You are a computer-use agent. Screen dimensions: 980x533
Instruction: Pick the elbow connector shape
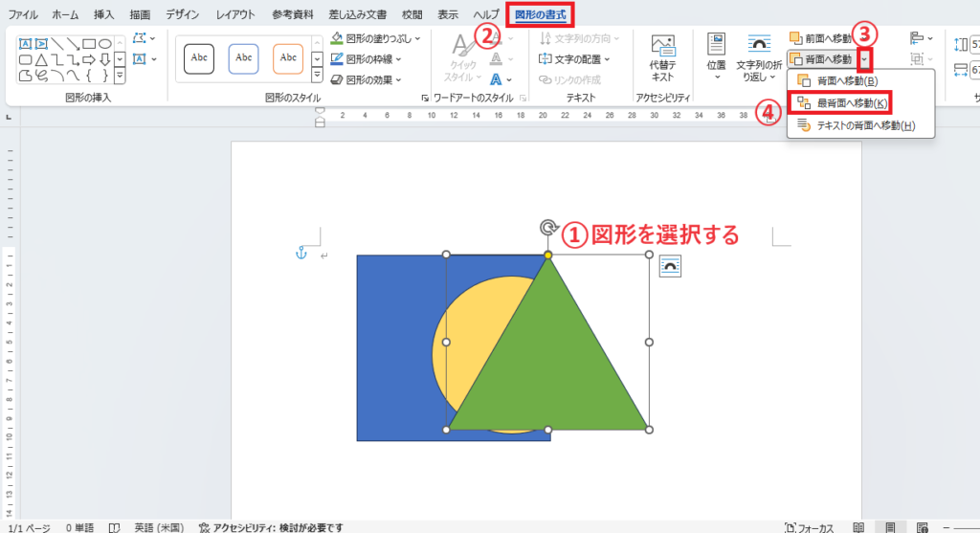(57, 60)
